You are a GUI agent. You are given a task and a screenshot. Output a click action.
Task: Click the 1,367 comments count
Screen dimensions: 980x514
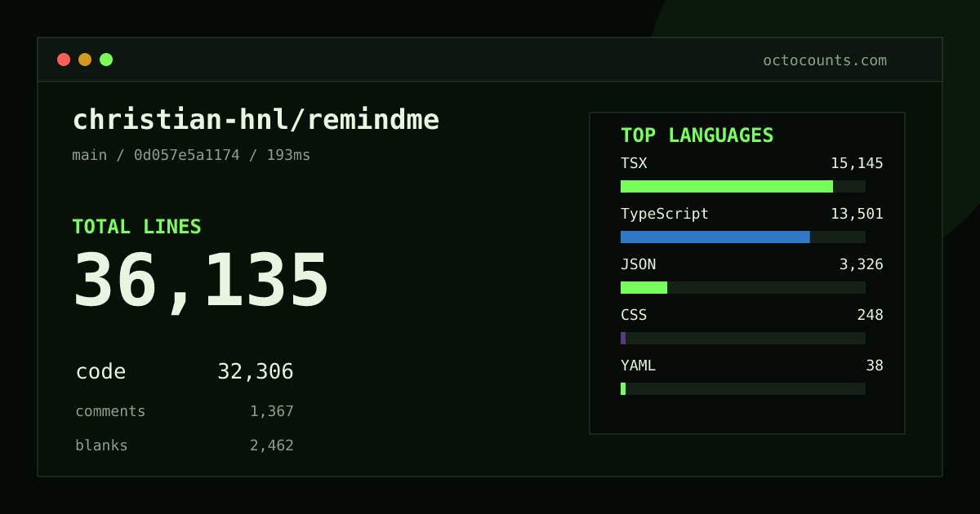pyautogui.click(x=272, y=411)
